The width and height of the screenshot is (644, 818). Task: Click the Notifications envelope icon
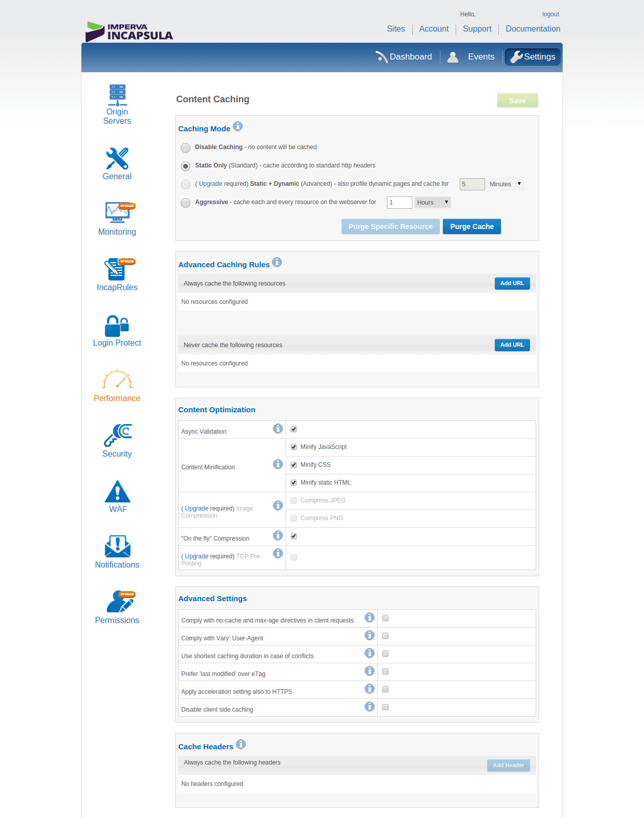pos(118,547)
